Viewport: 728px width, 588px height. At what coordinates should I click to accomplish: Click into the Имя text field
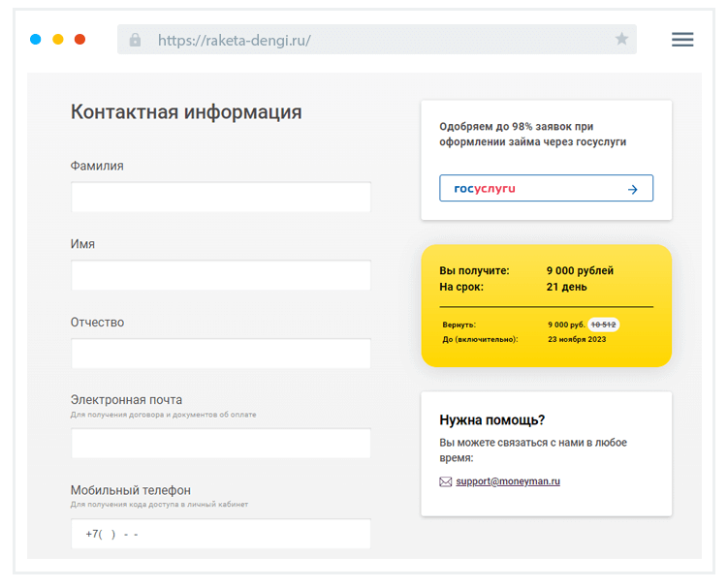220,275
